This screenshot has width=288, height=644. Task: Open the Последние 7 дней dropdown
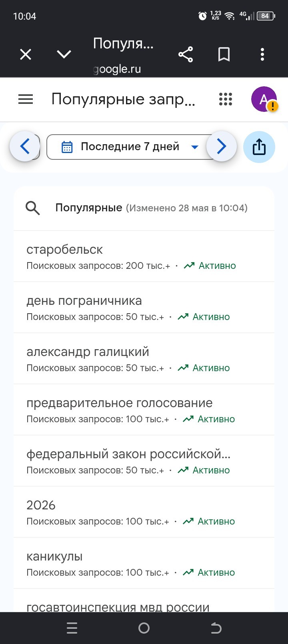130,147
